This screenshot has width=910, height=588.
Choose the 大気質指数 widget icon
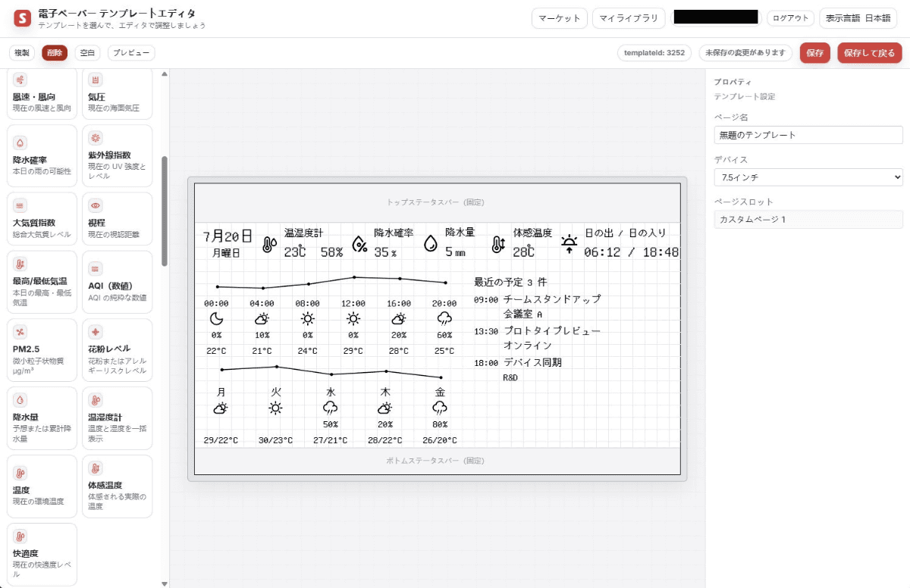click(x=20, y=205)
